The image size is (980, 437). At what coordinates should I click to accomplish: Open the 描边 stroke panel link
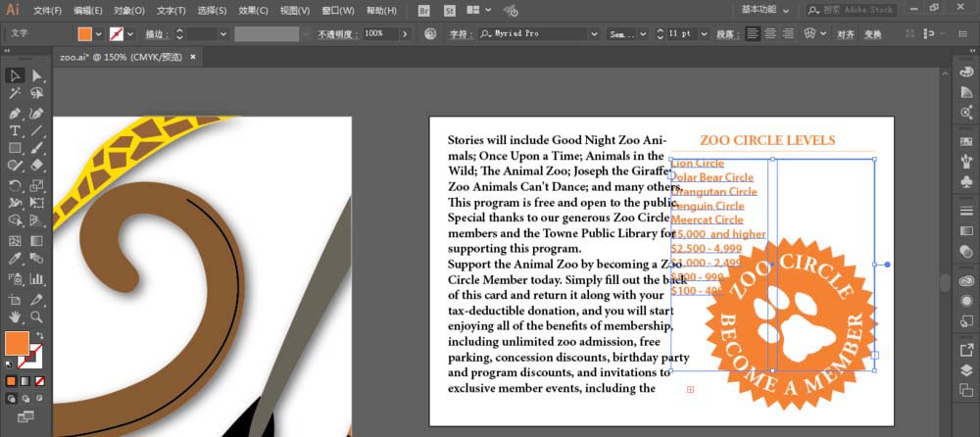(156, 33)
